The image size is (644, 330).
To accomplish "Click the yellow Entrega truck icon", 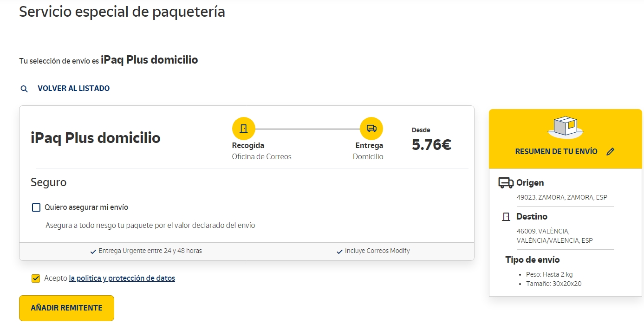I will click(371, 129).
